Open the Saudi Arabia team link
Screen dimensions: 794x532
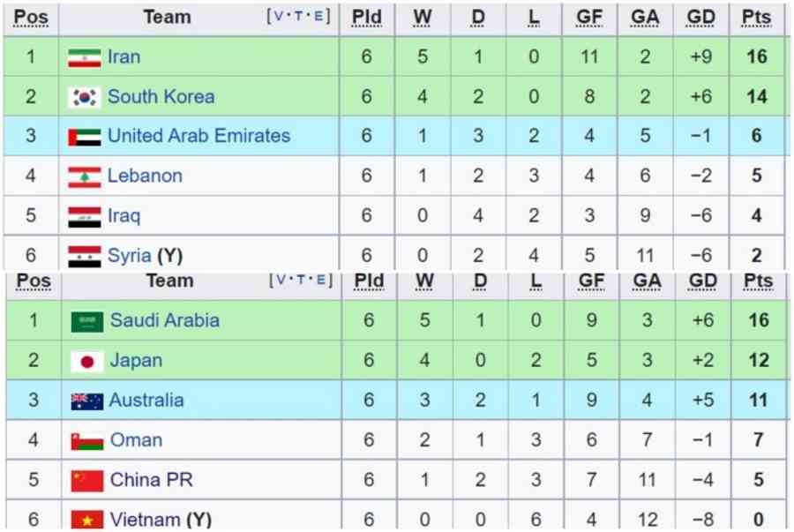tap(165, 320)
